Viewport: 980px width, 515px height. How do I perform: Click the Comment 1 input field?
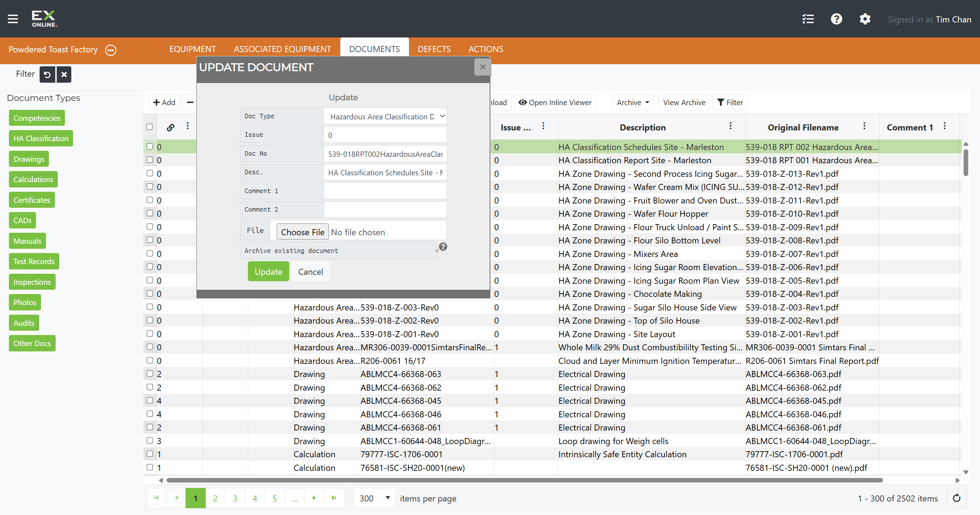385,191
